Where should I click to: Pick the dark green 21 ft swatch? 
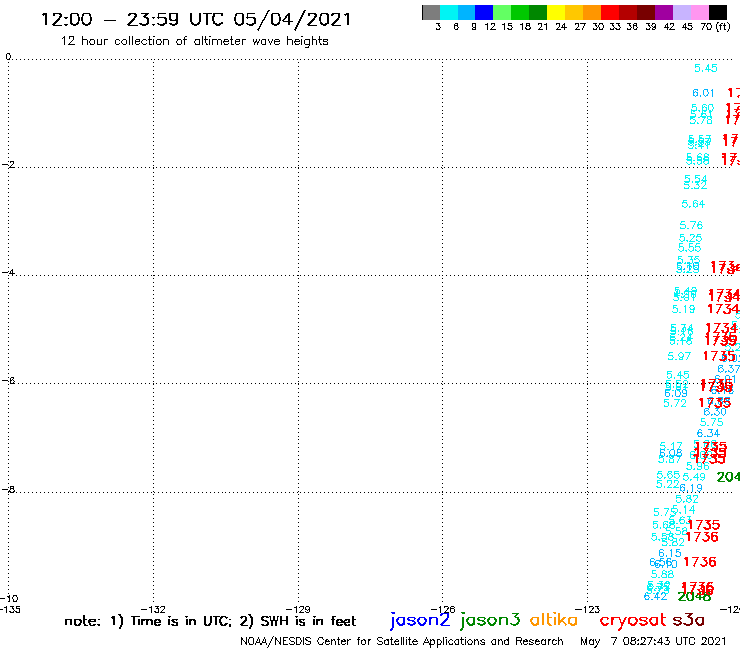click(538, 12)
